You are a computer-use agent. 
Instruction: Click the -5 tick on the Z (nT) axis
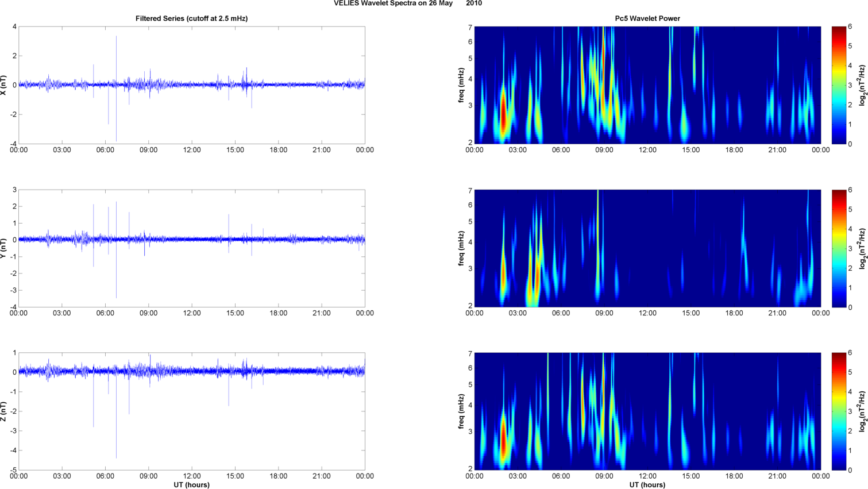click(x=13, y=470)
